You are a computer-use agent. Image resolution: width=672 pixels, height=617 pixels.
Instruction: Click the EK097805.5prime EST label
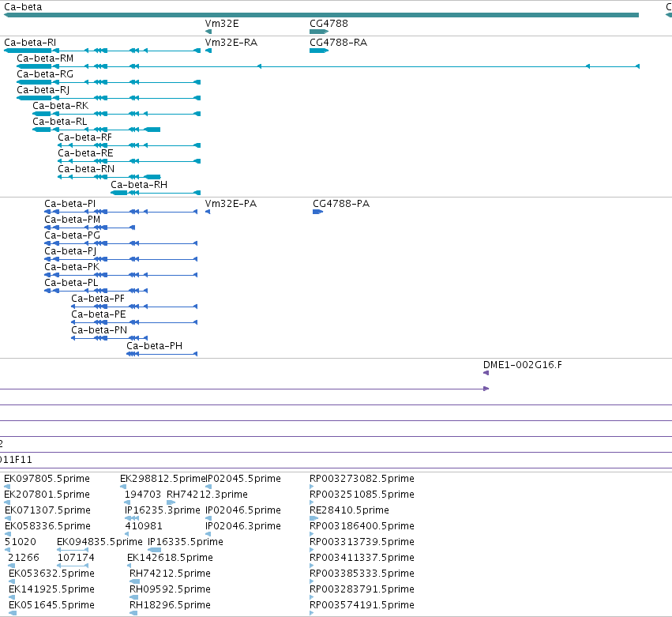47,479
